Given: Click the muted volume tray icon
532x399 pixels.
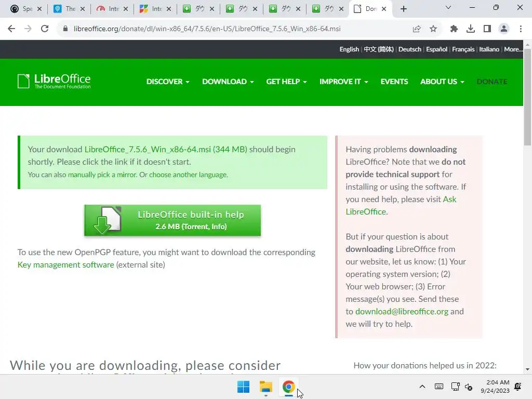Looking at the screenshot, I should [469, 387].
